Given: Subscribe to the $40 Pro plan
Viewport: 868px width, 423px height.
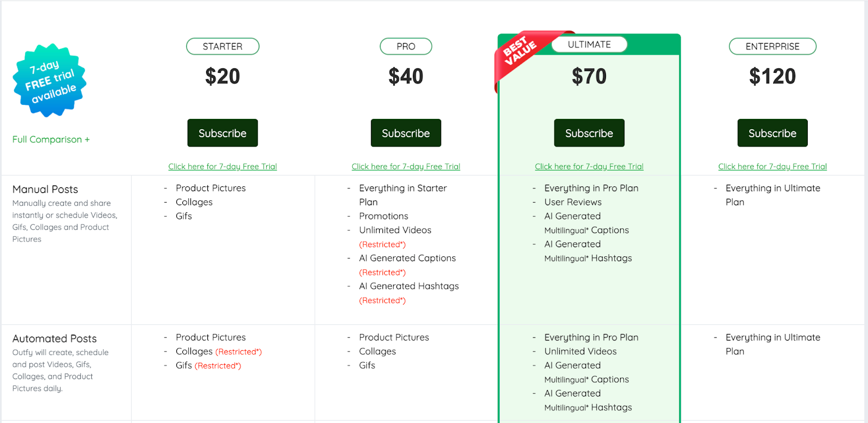Looking at the screenshot, I should pos(406,133).
